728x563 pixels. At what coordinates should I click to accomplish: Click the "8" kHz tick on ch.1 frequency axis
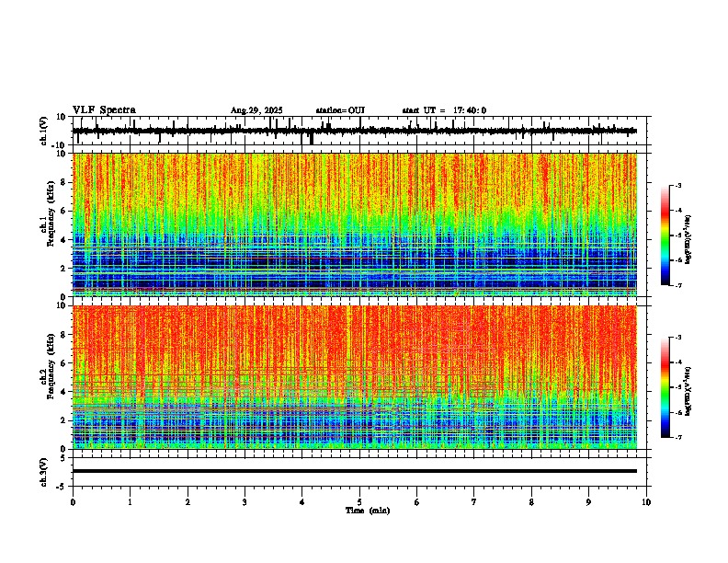click(x=63, y=182)
